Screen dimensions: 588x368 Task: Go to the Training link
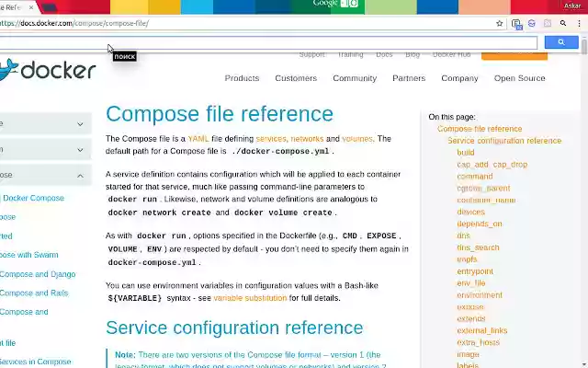(350, 55)
